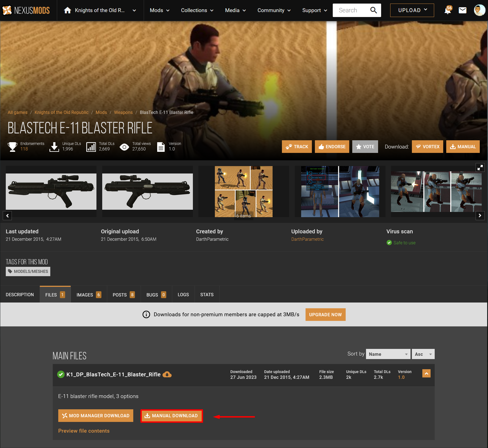Go to Weapons category breadcrumb
Viewport: 488px width, 448px height.
point(123,112)
